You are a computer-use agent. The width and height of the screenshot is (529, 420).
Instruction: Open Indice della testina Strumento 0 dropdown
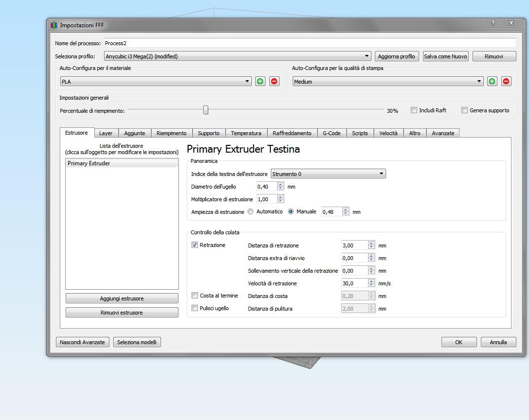click(x=328, y=174)
